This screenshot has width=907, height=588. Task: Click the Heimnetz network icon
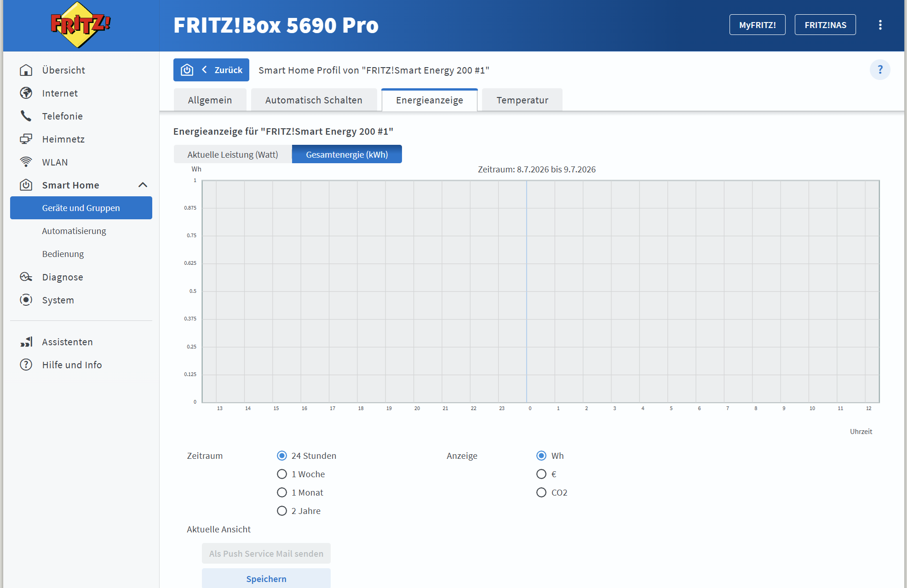(x=26, y=139)
